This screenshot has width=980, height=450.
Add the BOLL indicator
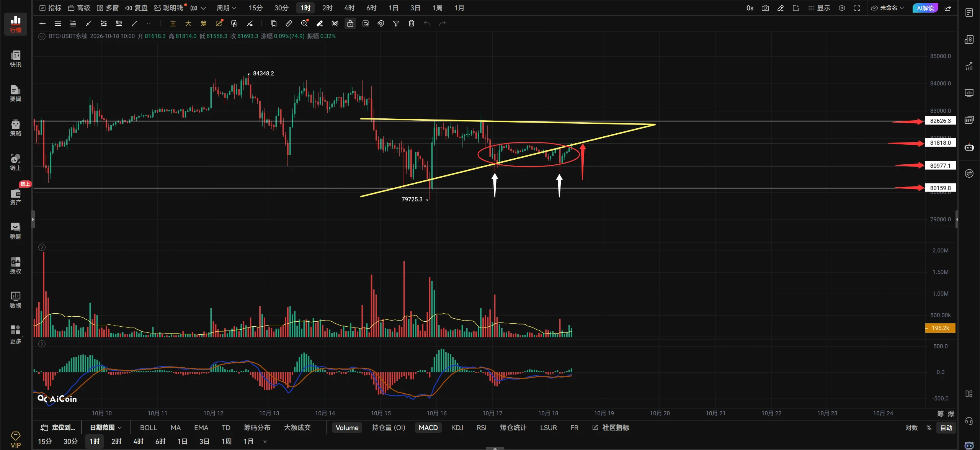(x=148, y=427)
